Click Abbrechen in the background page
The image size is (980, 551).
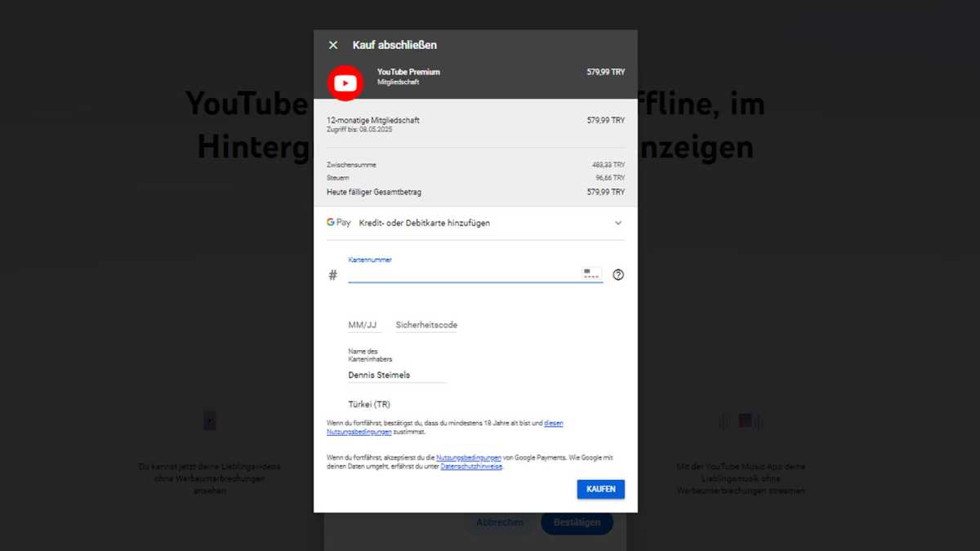pyautogui.click(x=500, y=522)
